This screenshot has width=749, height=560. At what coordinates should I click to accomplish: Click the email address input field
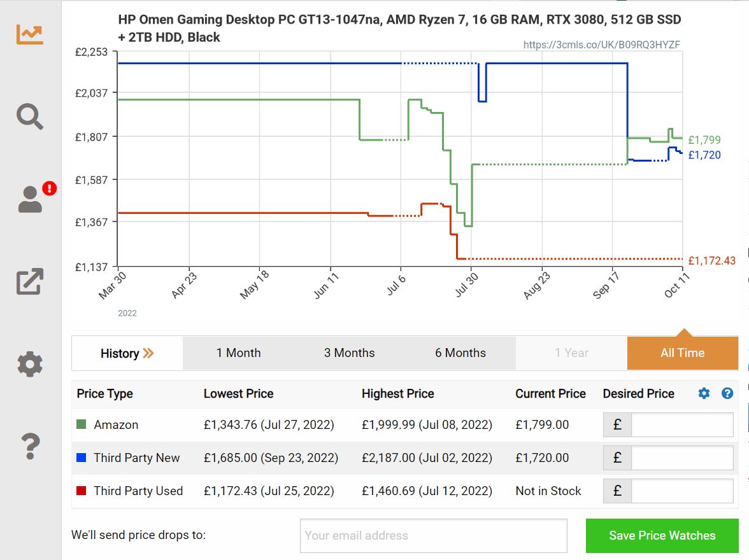[x=433, y=536]
